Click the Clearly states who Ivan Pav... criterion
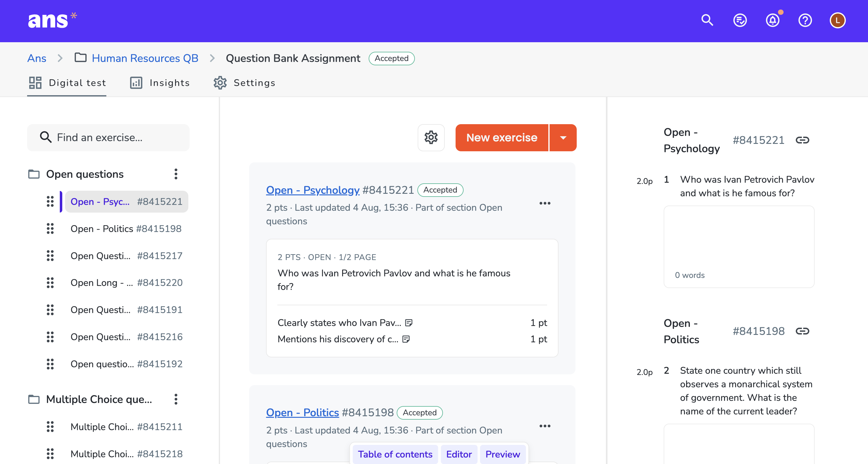This screenshot has width=868, height=464. [339, 323]
